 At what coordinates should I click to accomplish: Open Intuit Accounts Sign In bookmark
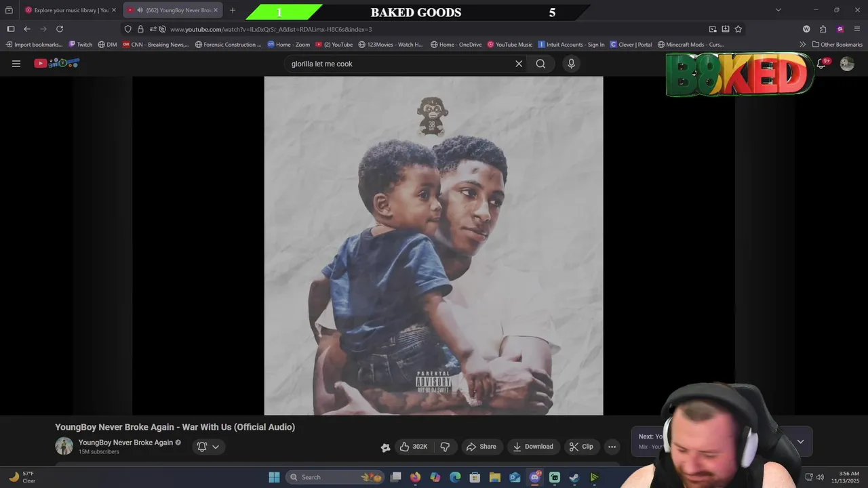click(x=571, y=45)
